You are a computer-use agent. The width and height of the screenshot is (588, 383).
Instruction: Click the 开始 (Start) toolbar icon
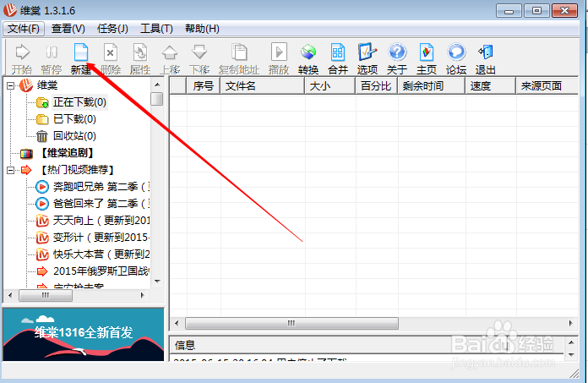pyautogui.click(x=22, y=59)
